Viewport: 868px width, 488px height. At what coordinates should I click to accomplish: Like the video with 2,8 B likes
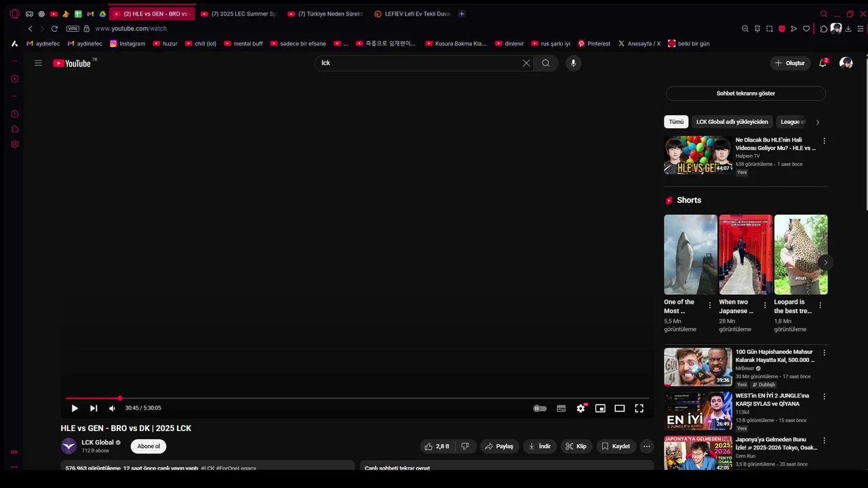click(437, 447)
